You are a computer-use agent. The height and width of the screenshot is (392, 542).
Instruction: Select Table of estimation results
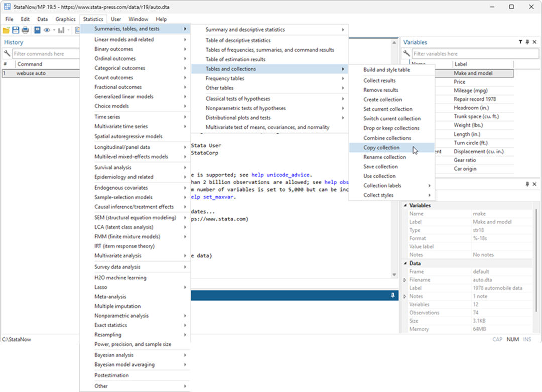(x=269, y=59)
